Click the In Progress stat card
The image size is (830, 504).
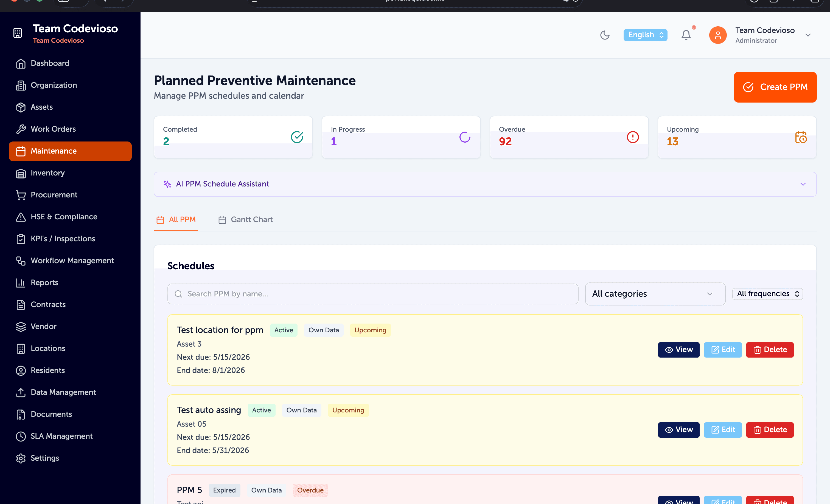401,137
